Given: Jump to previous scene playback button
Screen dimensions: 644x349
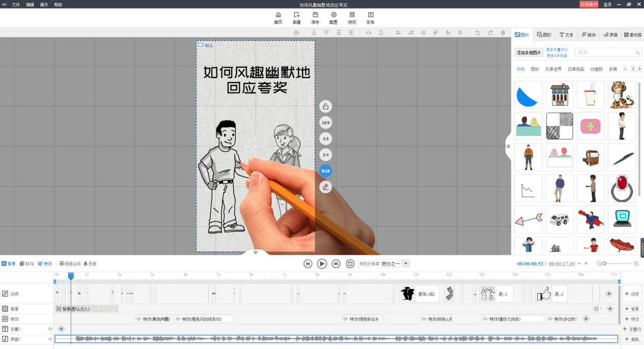Looking at the screenshot, I should coord(308,264).
